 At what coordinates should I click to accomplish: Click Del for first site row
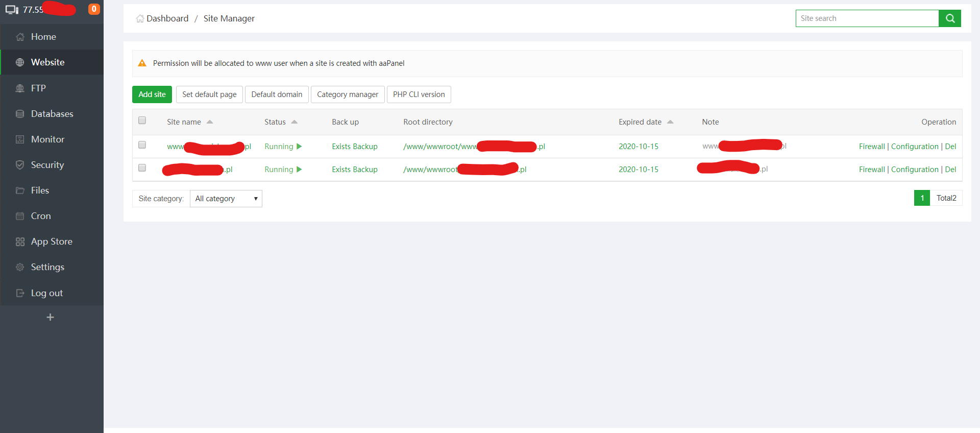pos(950,147)
